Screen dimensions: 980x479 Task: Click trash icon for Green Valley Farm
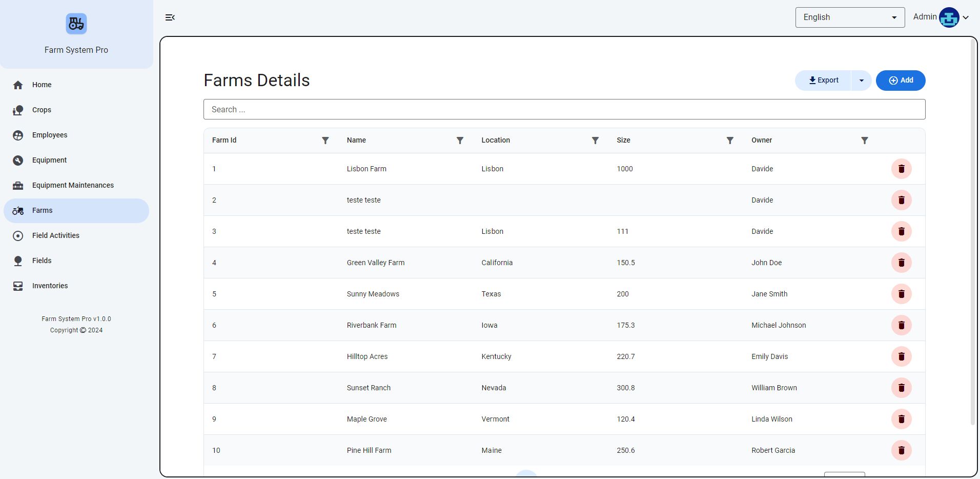tap(901, 263)
